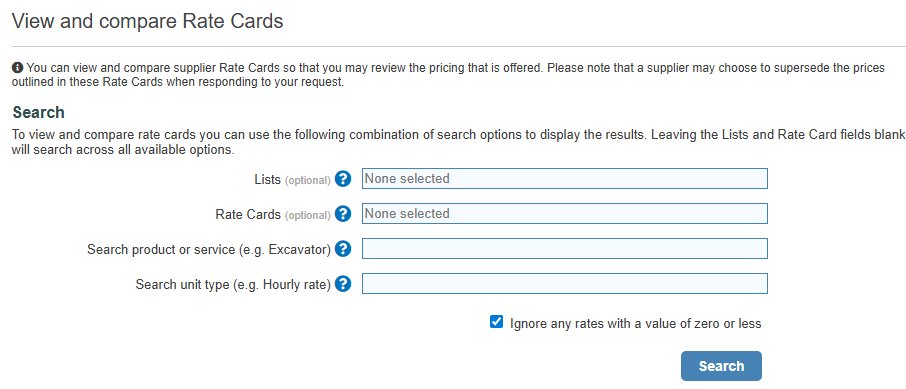Show help for Search product or service
The width and height of the screenshot is (906, 389).
343,249
